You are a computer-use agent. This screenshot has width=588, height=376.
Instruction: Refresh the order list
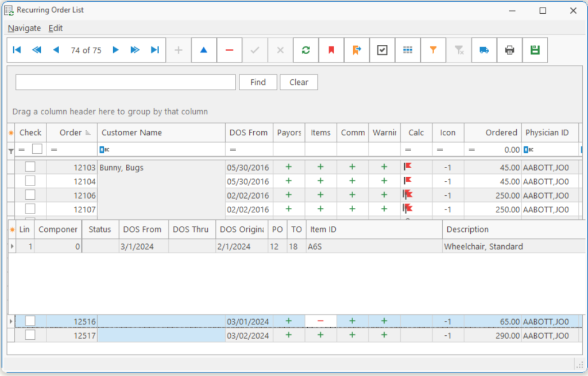point(305,50)
